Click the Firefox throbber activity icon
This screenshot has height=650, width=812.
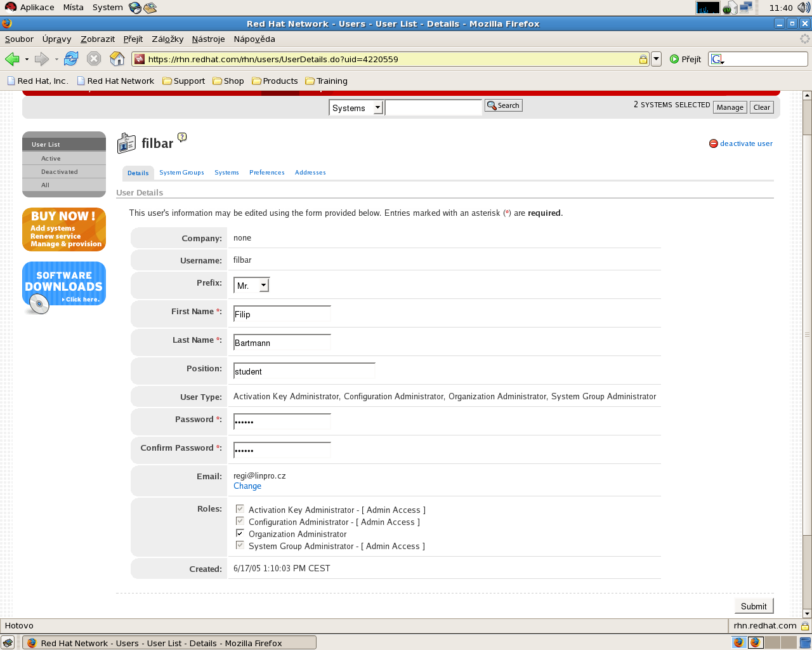coord(804,39)
